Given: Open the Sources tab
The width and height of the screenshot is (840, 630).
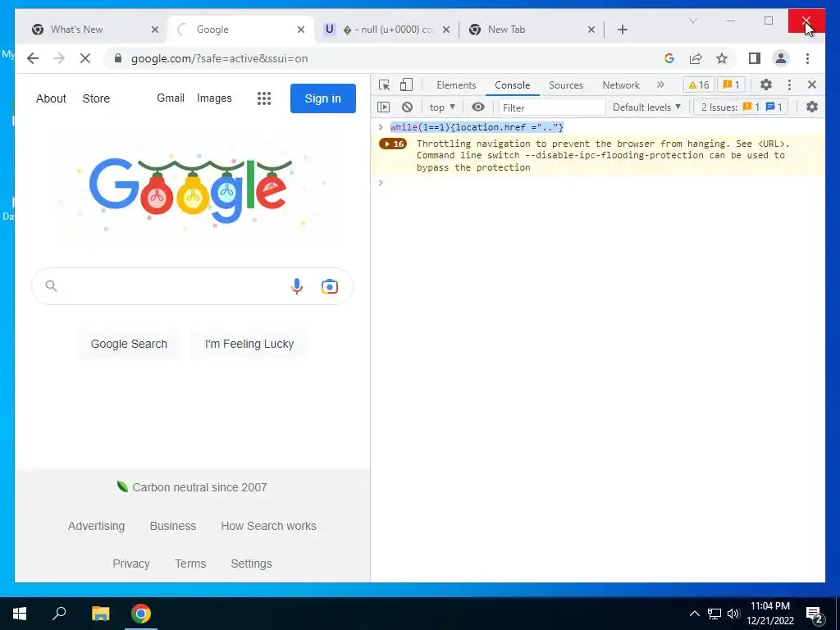Looking at the screenshot, I should click(x=566, y=85).
